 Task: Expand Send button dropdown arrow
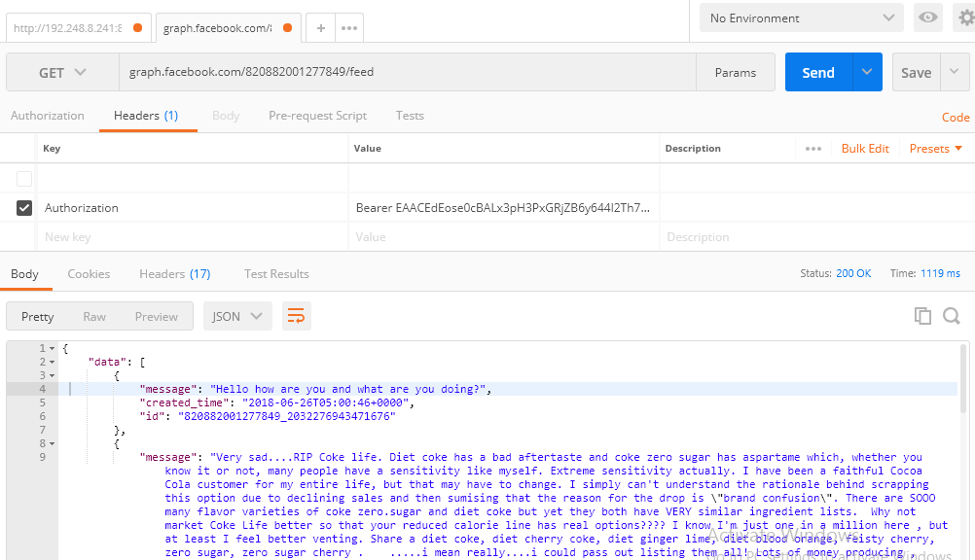click(867, 72)
